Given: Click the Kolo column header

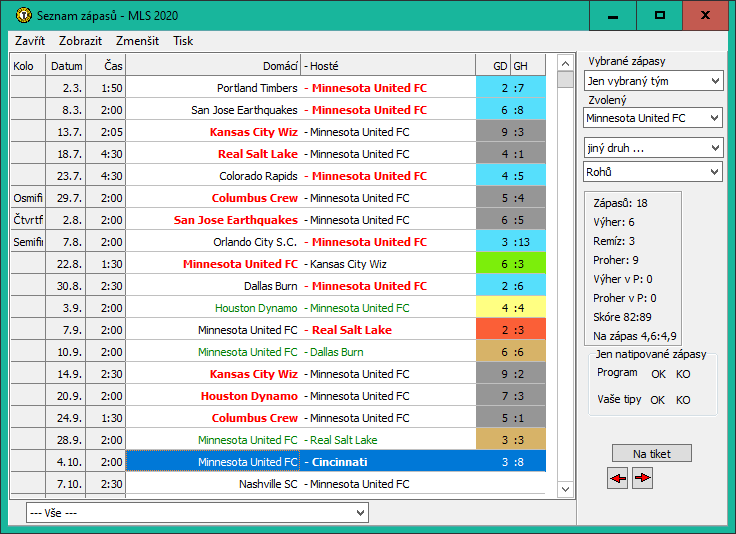Looking at the screenshot, I should pos(28,66).
